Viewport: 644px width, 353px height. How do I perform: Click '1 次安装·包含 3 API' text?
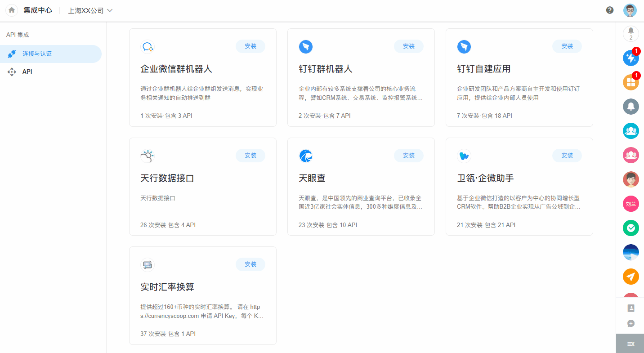(x=166, y=116)
